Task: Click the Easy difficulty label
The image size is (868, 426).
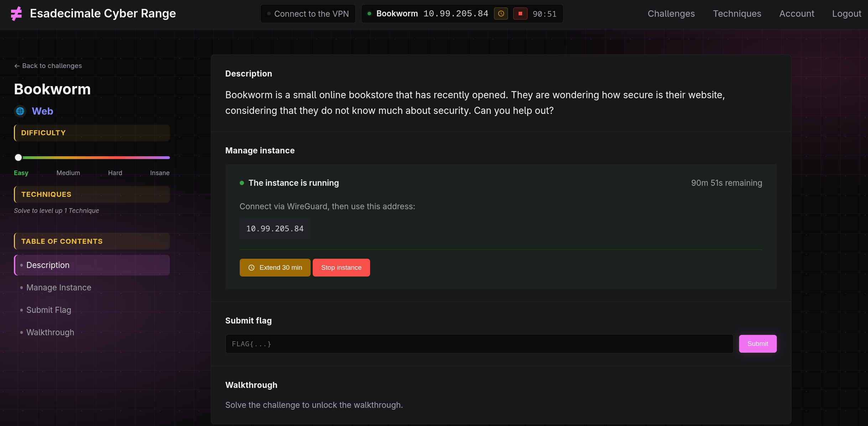Action: click(21, 173)
